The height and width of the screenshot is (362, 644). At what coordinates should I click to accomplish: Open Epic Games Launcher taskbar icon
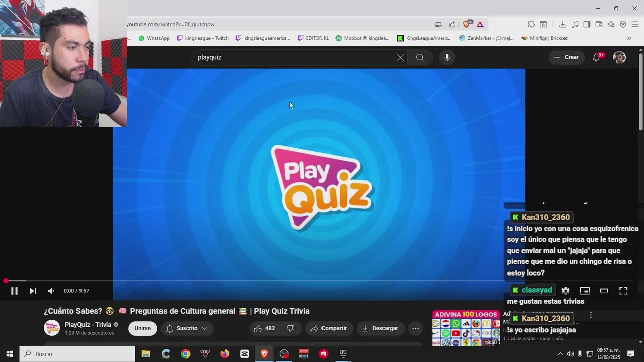click(x=343, y=354)
